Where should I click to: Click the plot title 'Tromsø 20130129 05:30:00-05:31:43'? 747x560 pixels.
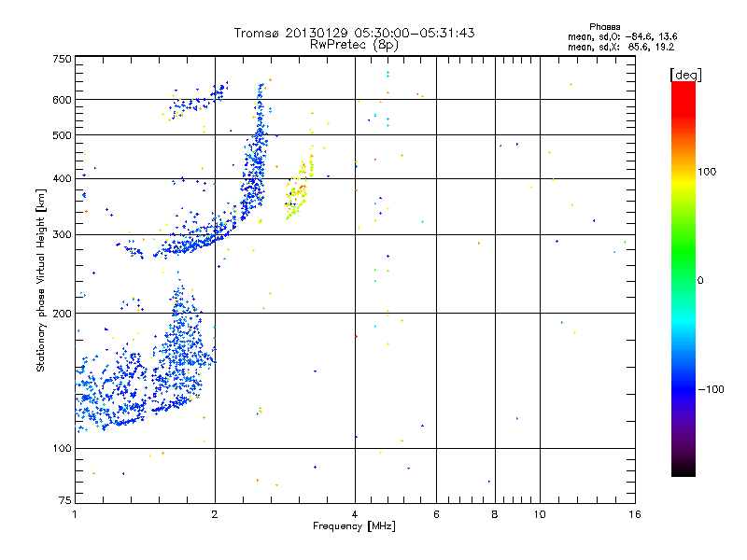[x=354, y=33]
